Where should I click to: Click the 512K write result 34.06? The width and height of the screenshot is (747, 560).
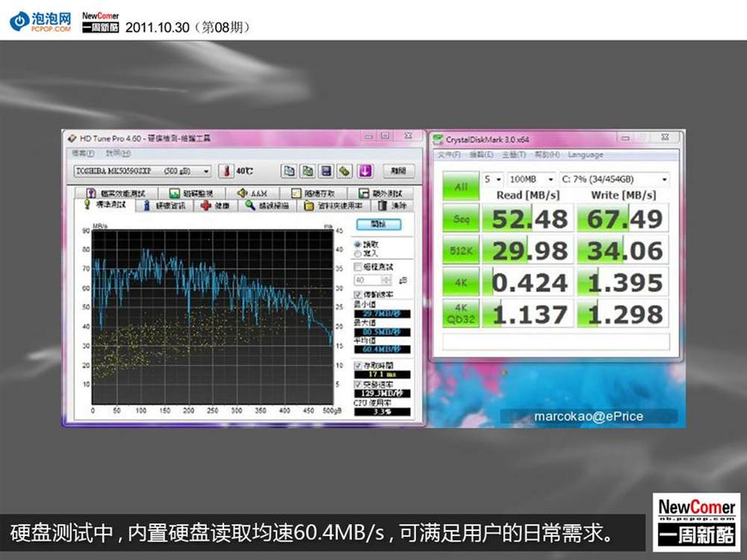[623, 250]
